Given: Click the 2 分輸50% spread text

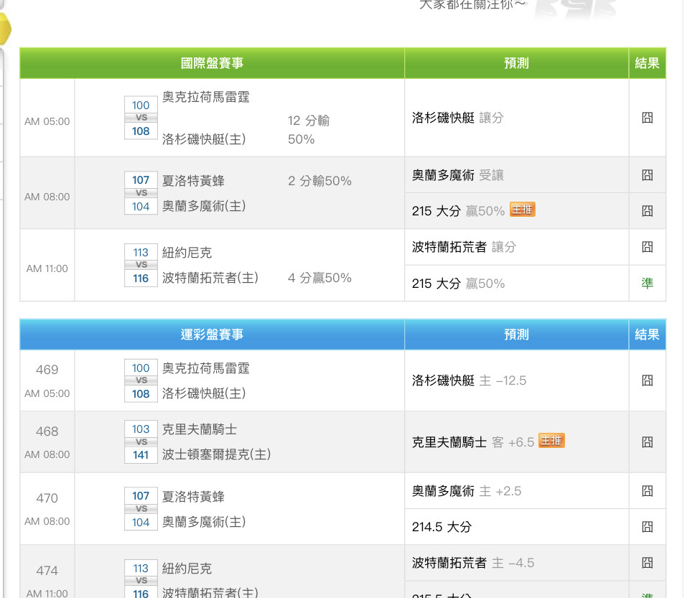Looking at the screenshot, I should point(319,181).
